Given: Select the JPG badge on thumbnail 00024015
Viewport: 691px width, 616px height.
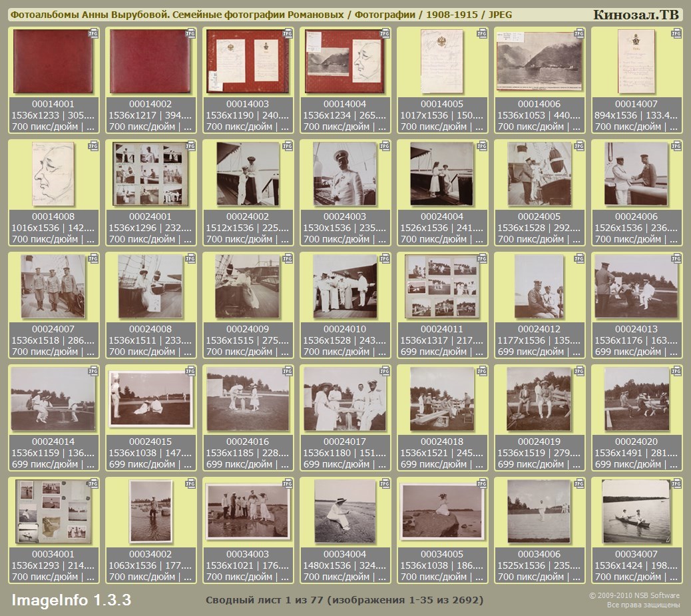Looking at the screenshot, I should tap(190, 371).
